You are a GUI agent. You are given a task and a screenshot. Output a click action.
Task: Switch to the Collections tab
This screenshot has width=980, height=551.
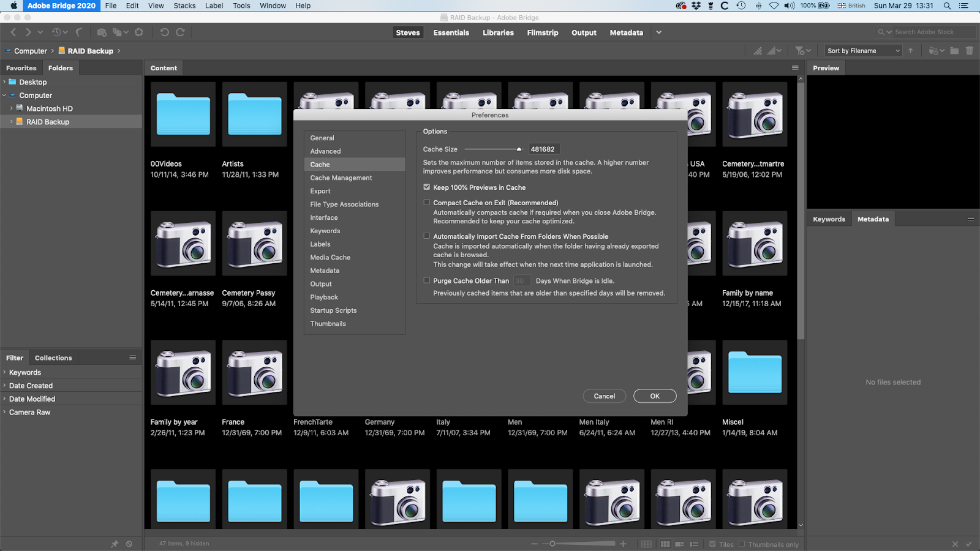click(53, 358)
